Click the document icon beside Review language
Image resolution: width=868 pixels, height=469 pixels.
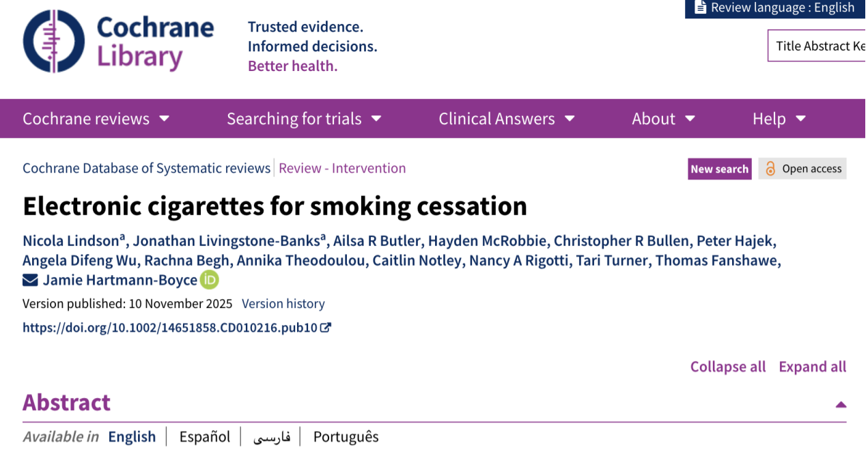[x=700, y=8]
